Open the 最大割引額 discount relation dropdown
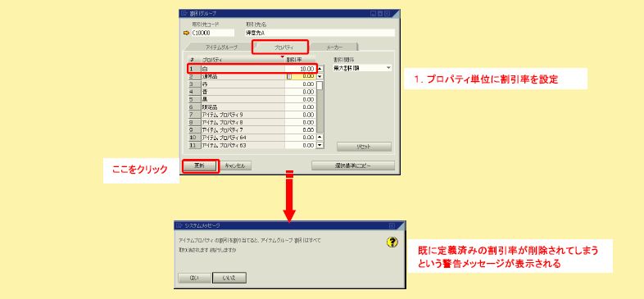 click(388, 68)
